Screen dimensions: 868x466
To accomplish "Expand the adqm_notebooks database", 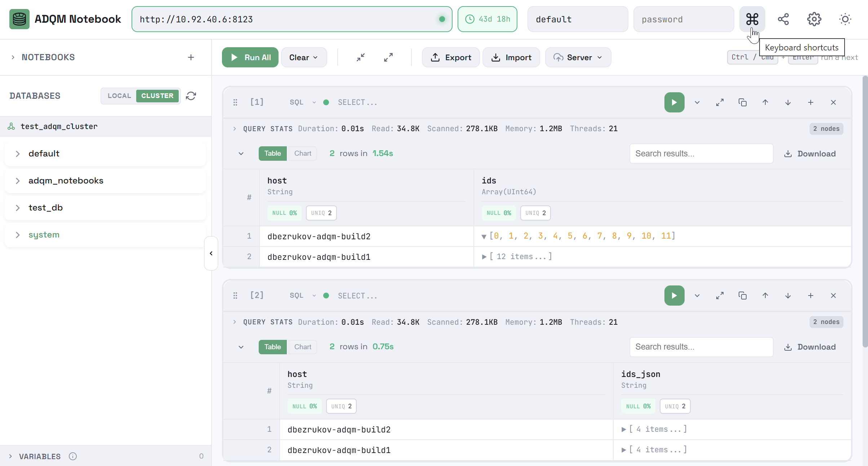I will 18,181.
